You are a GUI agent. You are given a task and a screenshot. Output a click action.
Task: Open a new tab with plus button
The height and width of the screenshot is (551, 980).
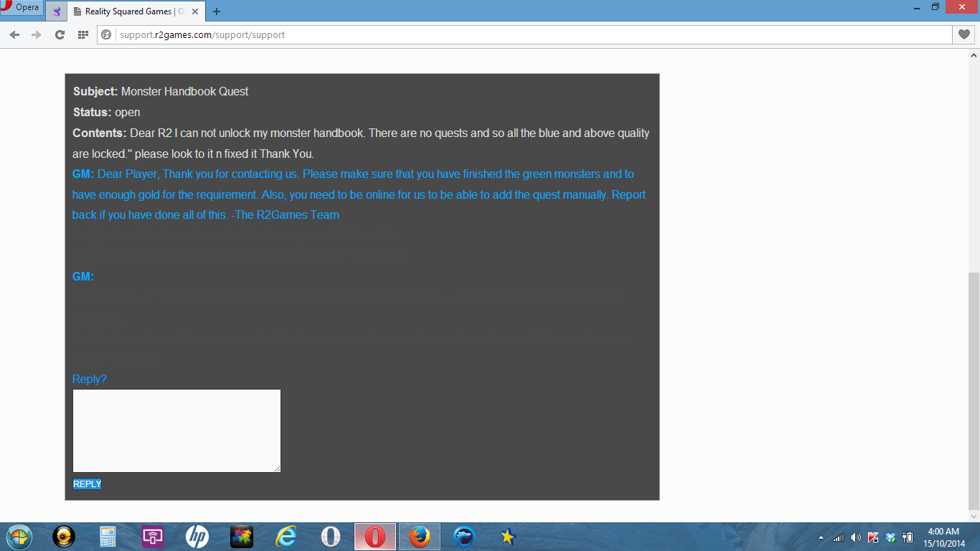tap(217, 11)
